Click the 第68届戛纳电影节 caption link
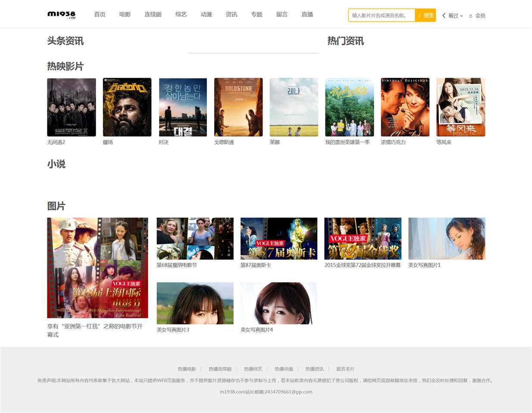The width and height of the screenshot is (532, 413). pyautogui.click(x=177, y=265)
